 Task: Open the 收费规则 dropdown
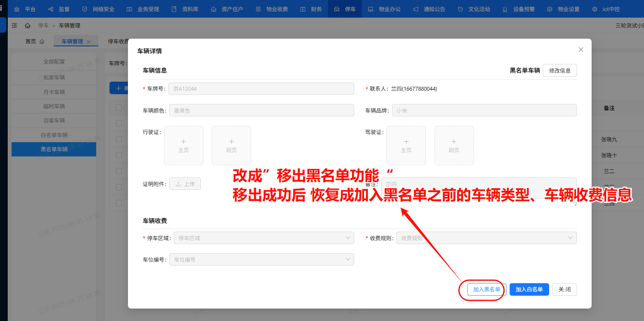pyautogui.click(x=486, y=238)
